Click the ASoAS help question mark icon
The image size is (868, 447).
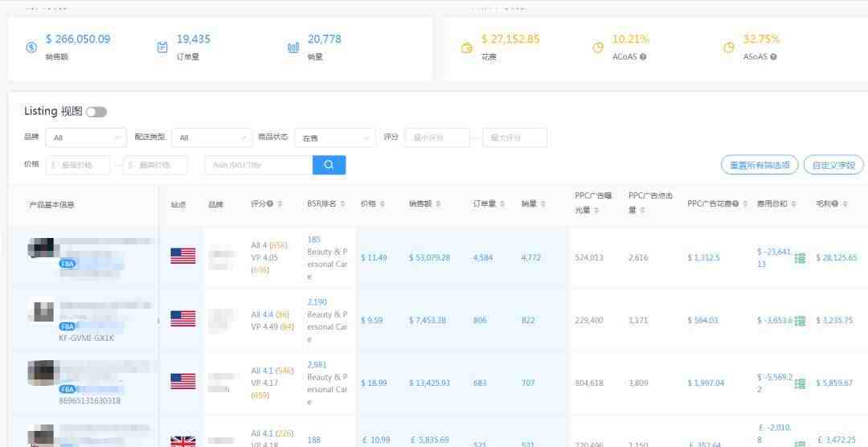[x=773, y=57]
